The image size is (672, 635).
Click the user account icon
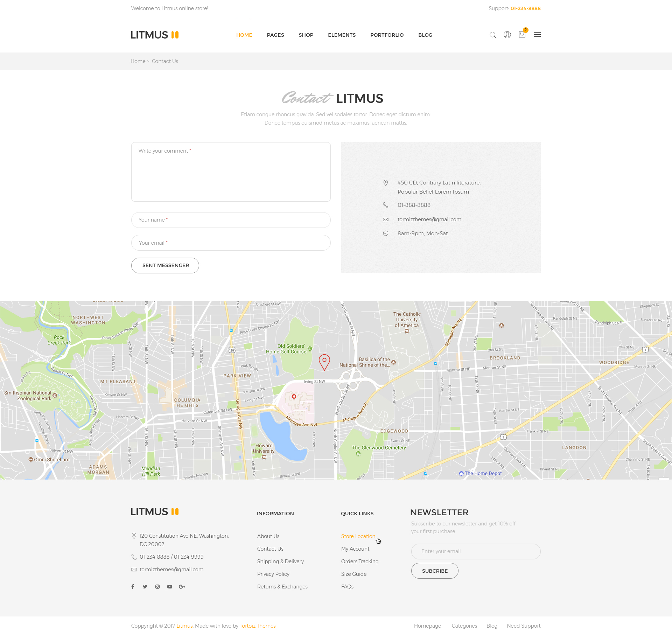tap(507, 35)
